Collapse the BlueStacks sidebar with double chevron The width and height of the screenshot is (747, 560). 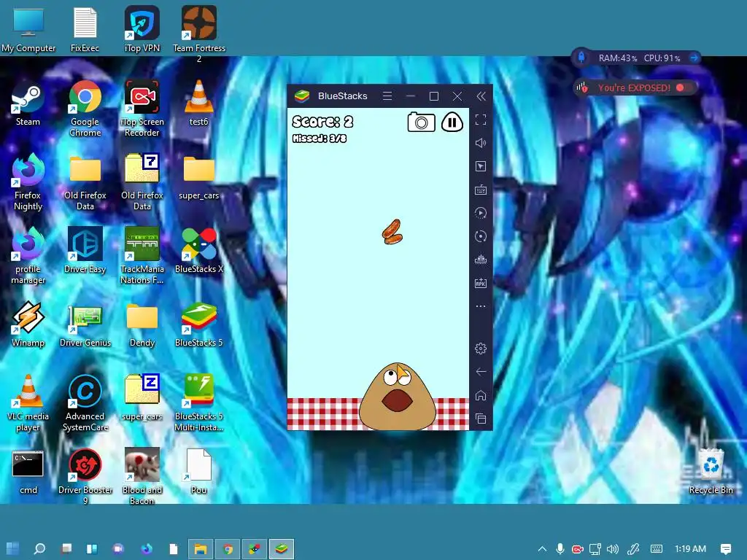481,96
